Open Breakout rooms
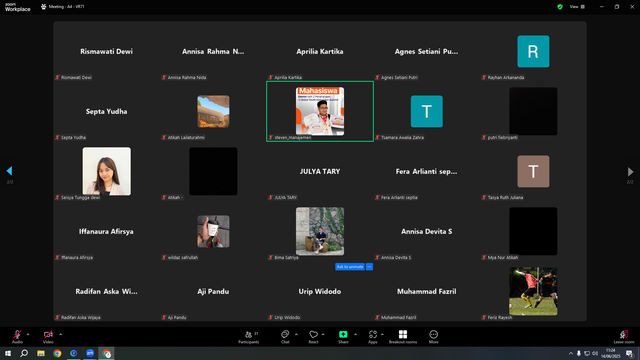 click(403, 337)
